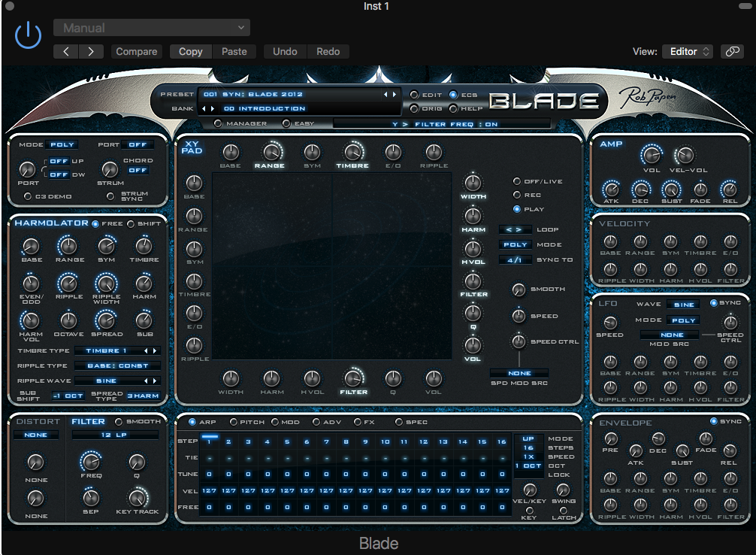Click the arpeggiator SWING knob
This screenshot has height=555, width=756.
[x=563, y=490]
